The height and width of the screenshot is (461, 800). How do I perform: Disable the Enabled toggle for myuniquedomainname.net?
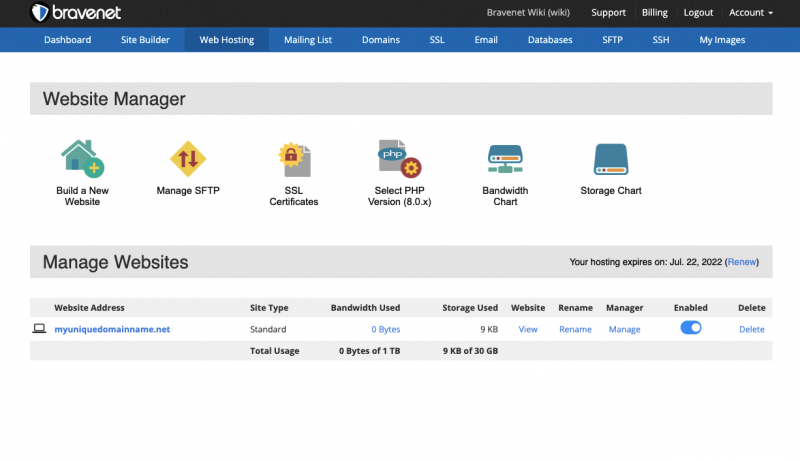coord(691,328)
